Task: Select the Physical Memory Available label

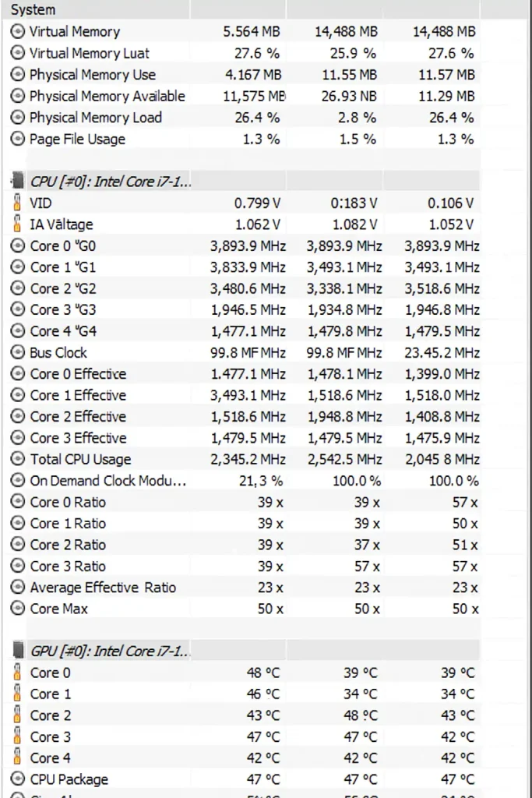Action: (x=107, y=97)
